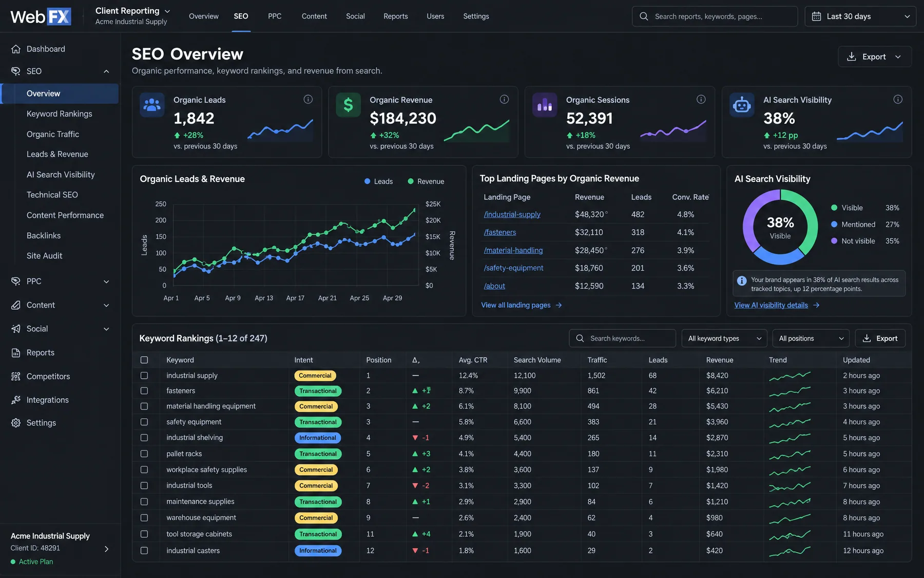Expand the PPC sidebar section
This screenshot has height=578, width=924.
coord(106,282)
